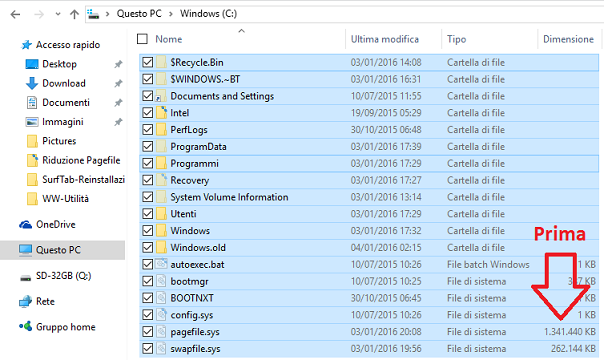Click the bootmgr system file icon
The height and width of the screenshot is (360, 604).
tap(161, 281)
